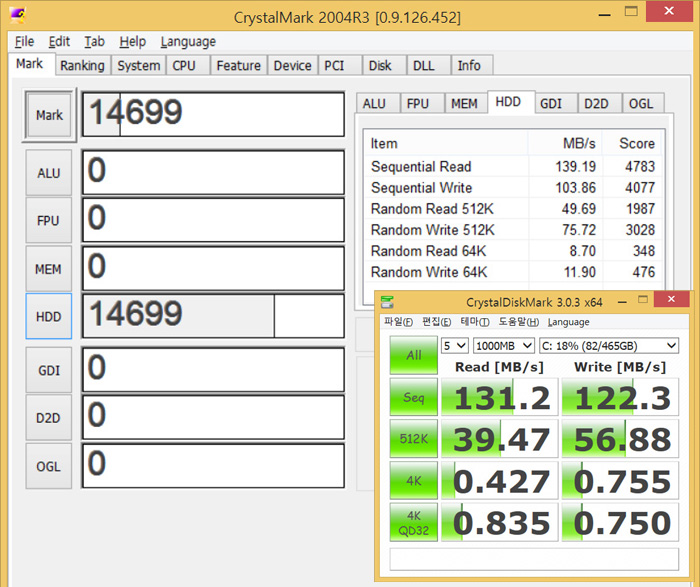
Task: Run the ALU benchmark button
Action: point(48,173)
